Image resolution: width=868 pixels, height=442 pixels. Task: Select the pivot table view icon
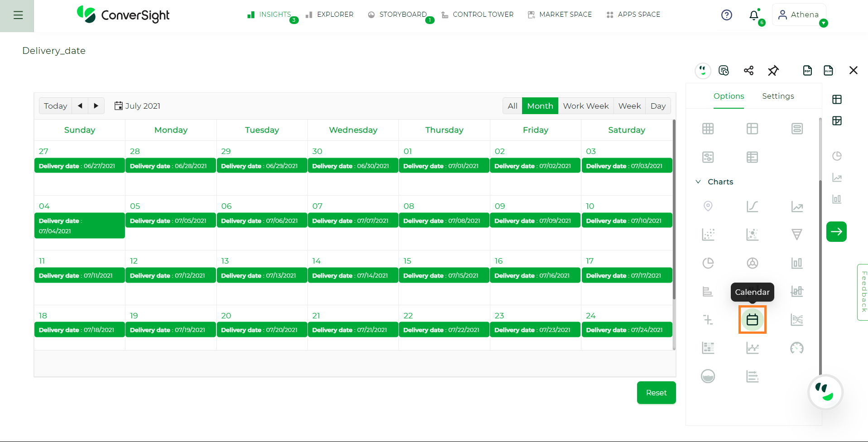tap(752, 129)
